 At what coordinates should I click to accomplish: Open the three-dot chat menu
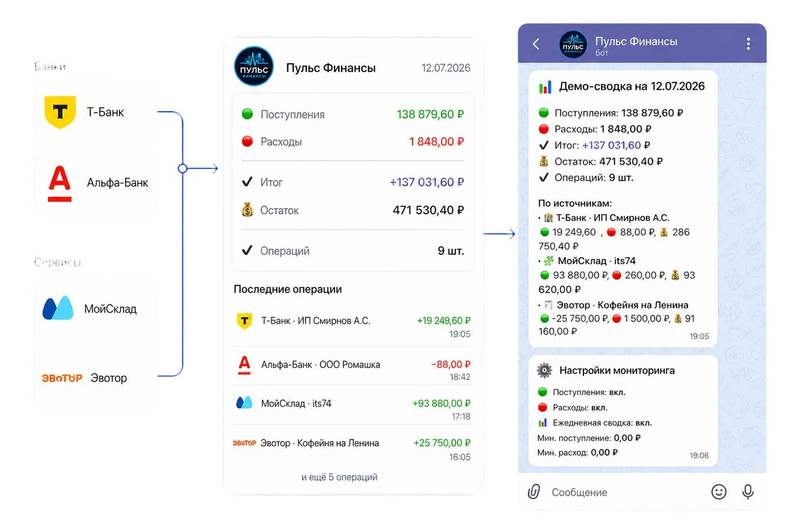click(748, 44)
